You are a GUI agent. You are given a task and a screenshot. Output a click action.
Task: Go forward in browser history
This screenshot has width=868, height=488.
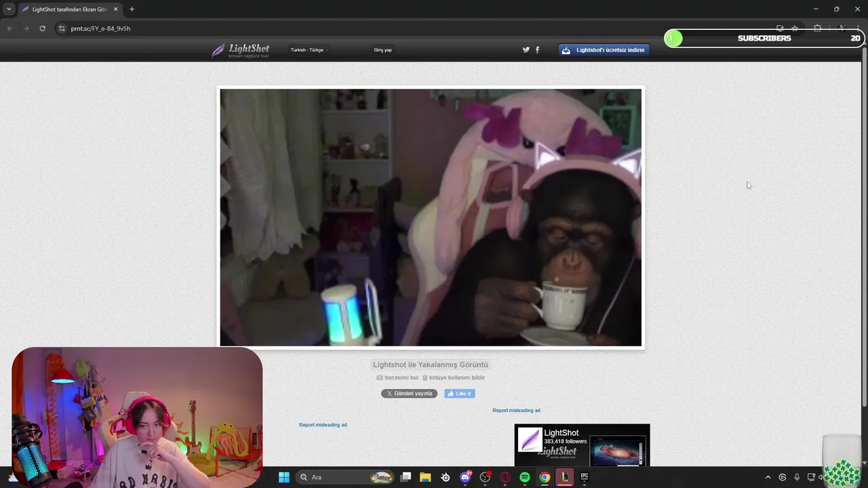26,28
